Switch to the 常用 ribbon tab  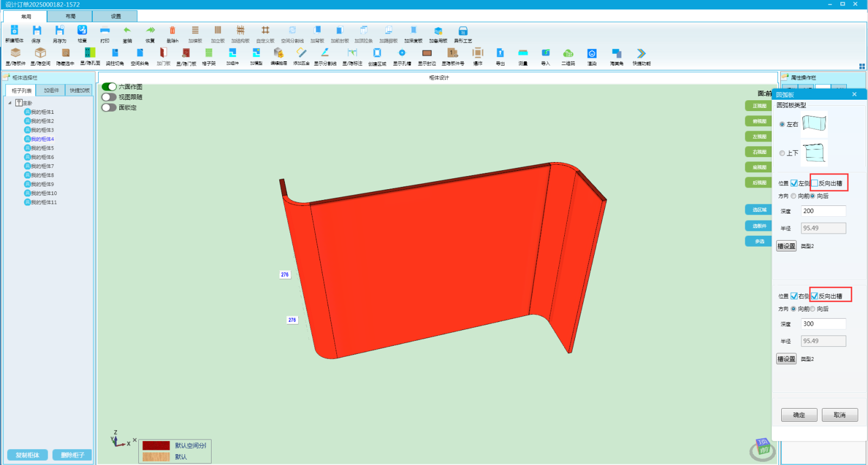[26, 16]
